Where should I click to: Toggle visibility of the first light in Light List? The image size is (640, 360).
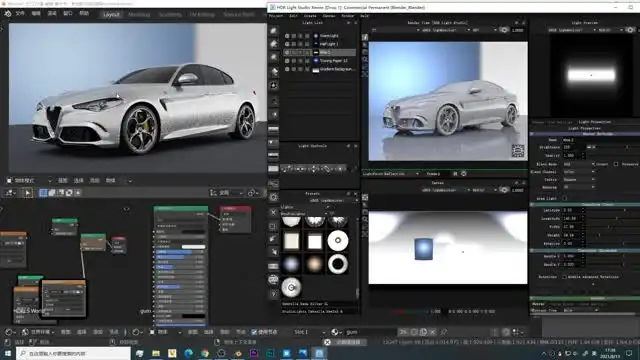point(287,36)
